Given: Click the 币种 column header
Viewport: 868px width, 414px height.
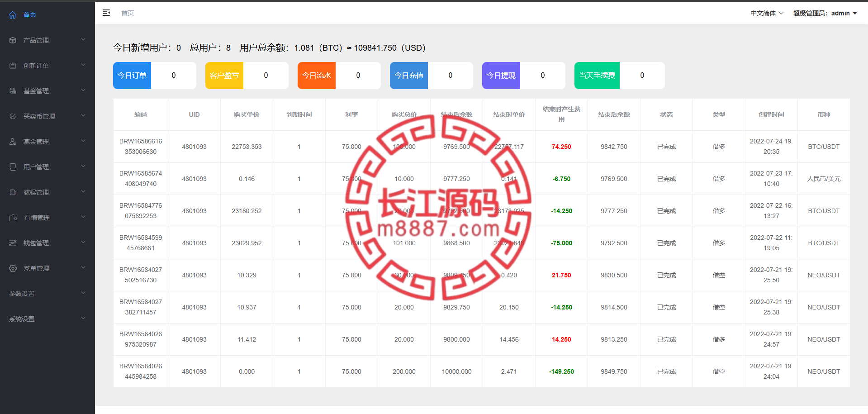Looking at the screenshot, I should tap(824, 114).
